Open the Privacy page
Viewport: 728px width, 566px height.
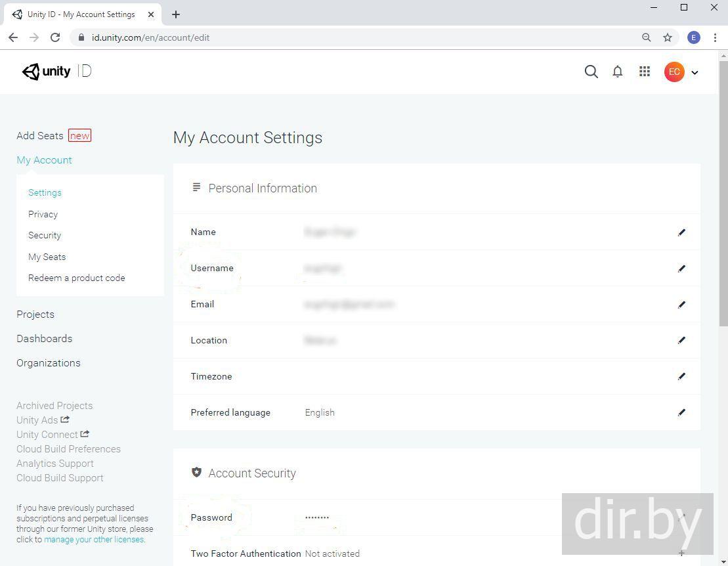point(43,214)
